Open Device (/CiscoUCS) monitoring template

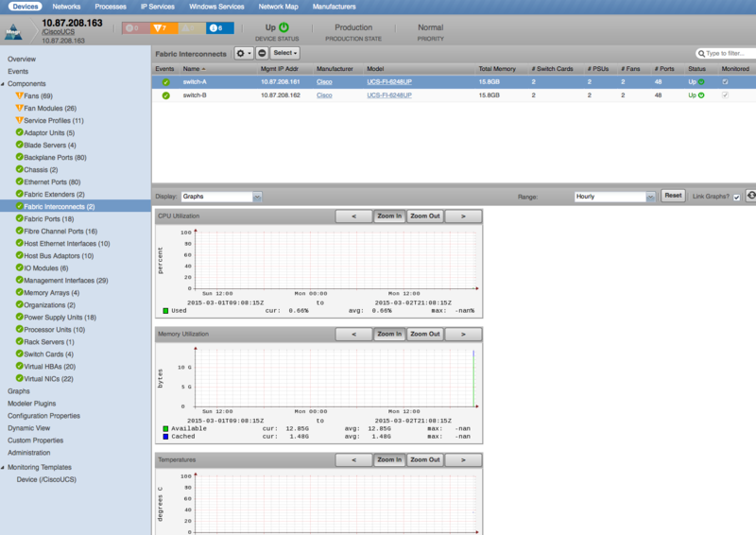pos(46,479)
